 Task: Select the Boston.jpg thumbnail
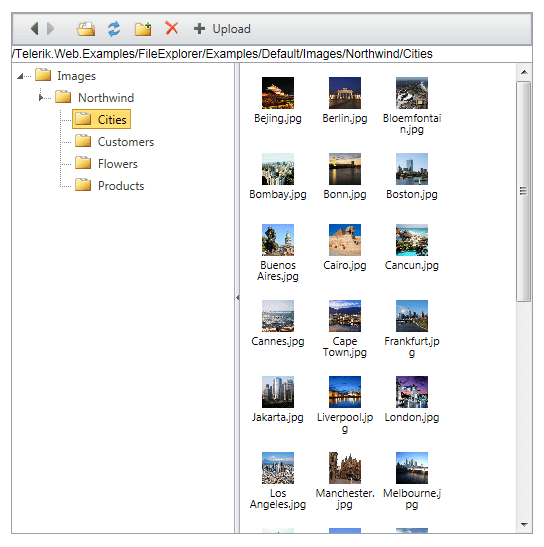pyautogui.click(x=412, y=169)
